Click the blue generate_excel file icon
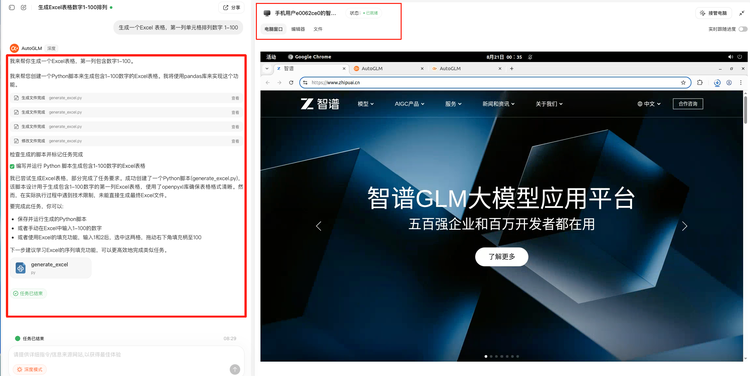Image resolution: width=750 pixels, height=376 pixels. pos(21,268)
